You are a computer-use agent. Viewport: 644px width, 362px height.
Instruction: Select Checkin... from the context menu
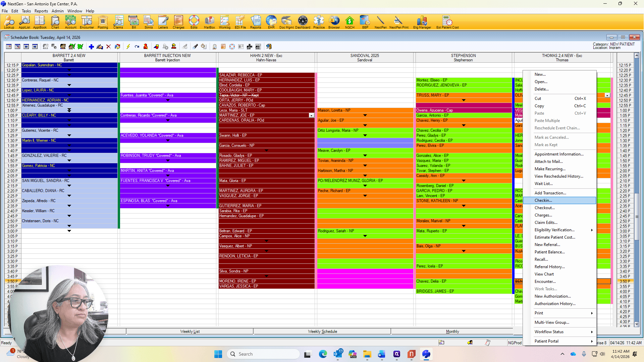[x=560, y=200]
